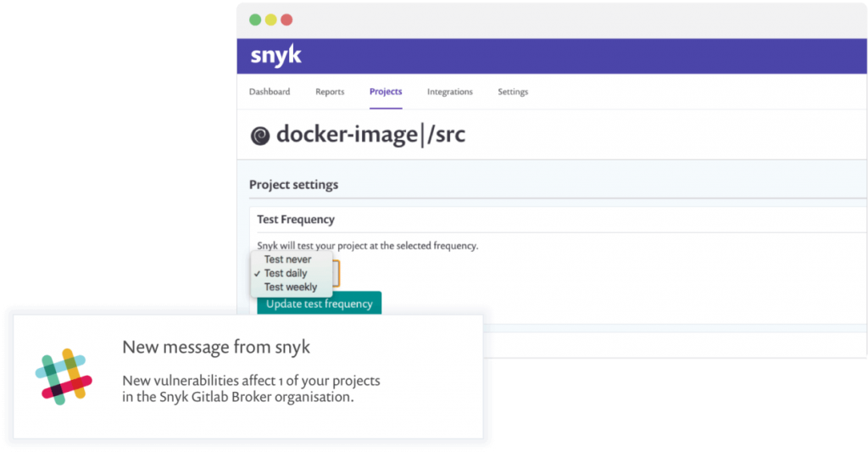Switch to the Reports tab

(330, 92)
